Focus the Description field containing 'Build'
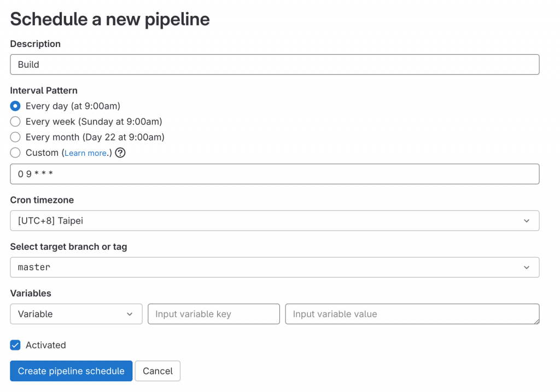This screenshot has width=560, height=392. click(275, 65)
